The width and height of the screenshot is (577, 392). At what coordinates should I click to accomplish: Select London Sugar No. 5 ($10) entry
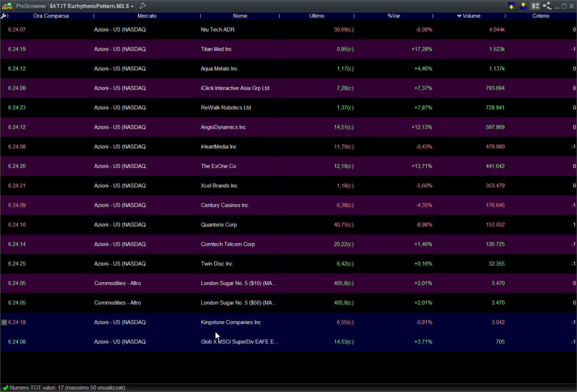point(239,283)
